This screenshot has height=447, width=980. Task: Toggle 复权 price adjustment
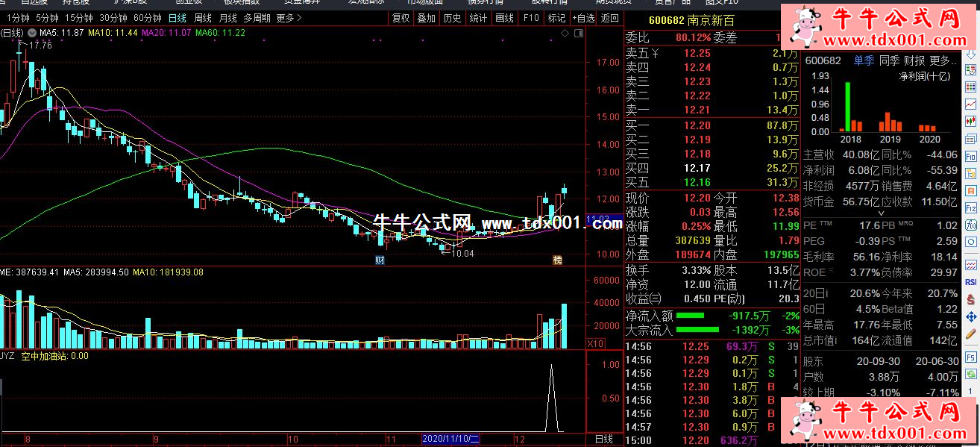(x=401, y=18)
